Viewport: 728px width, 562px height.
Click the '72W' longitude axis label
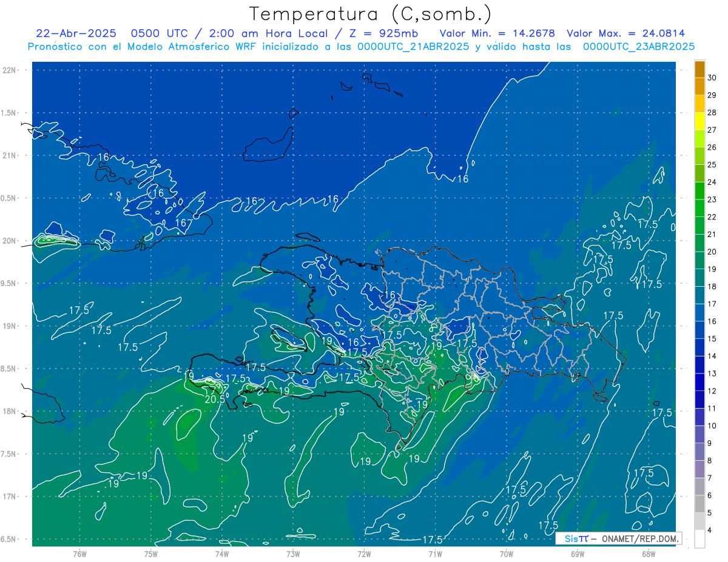(364, 554)
